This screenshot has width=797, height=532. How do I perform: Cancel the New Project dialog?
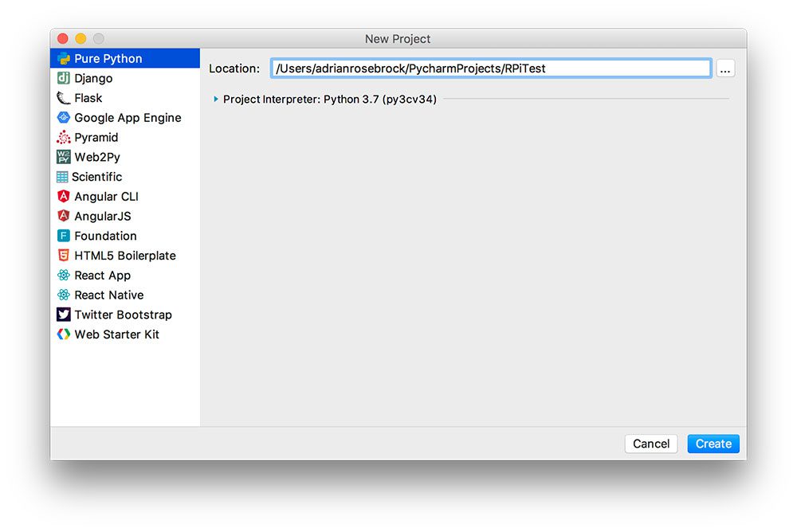pos(651,444)
